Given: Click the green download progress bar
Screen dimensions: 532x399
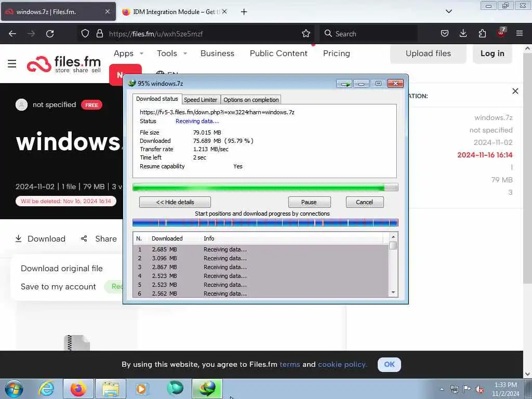Looking at the screenshot, I should 265,187.
